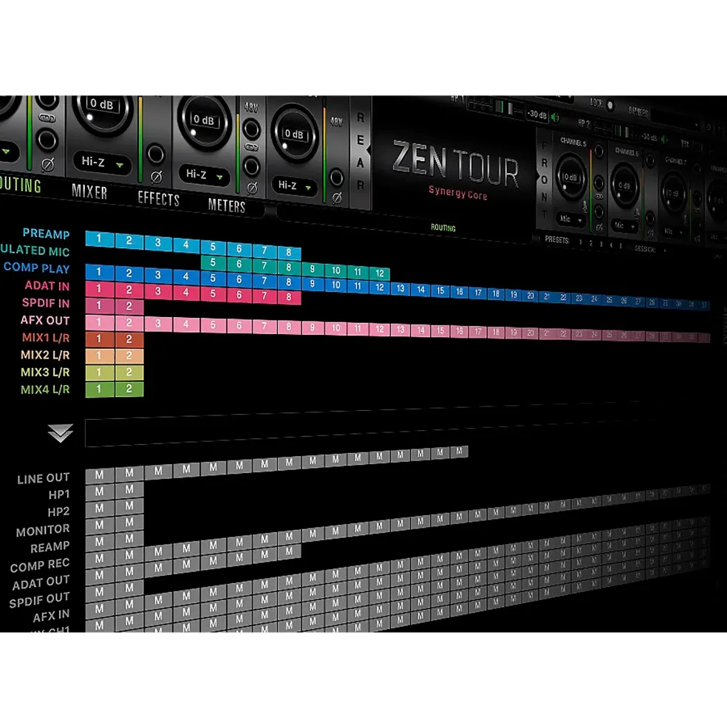Link channels via icon on second Hi-Z channel
The height and width of the screenshot is (728, 727).
point(251,147)
